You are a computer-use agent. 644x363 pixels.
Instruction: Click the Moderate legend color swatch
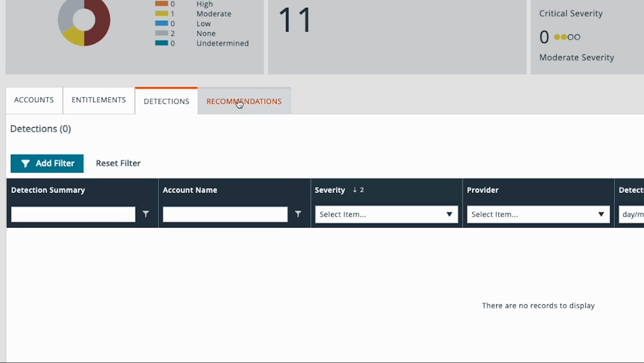click(x=161, y=13)
